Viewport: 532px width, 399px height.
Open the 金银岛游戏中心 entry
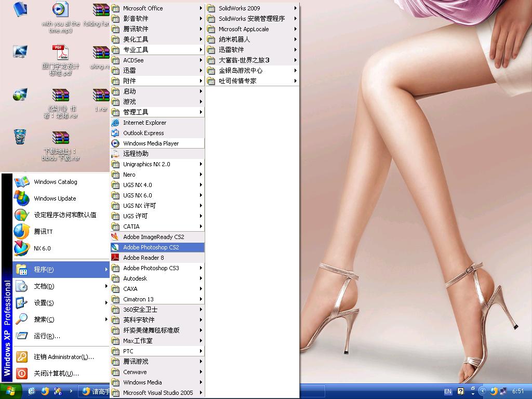tap(253, 71)
